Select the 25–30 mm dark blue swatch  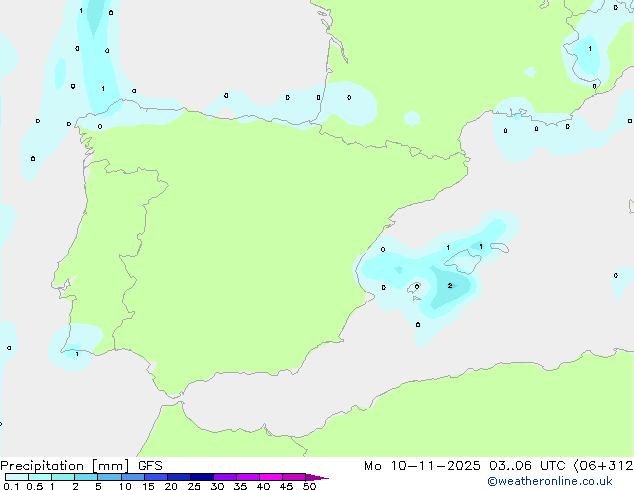[202, 477]
